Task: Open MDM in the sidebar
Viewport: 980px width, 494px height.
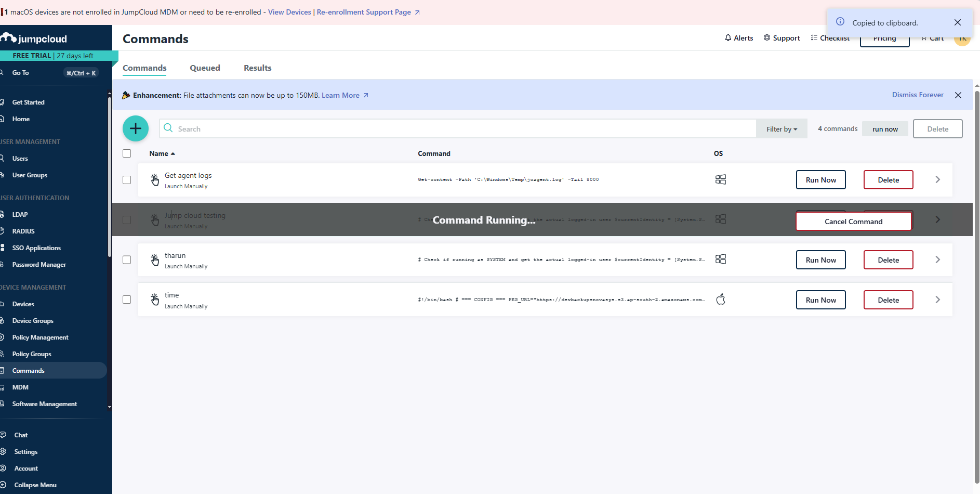Action: [x=20, y=387]
